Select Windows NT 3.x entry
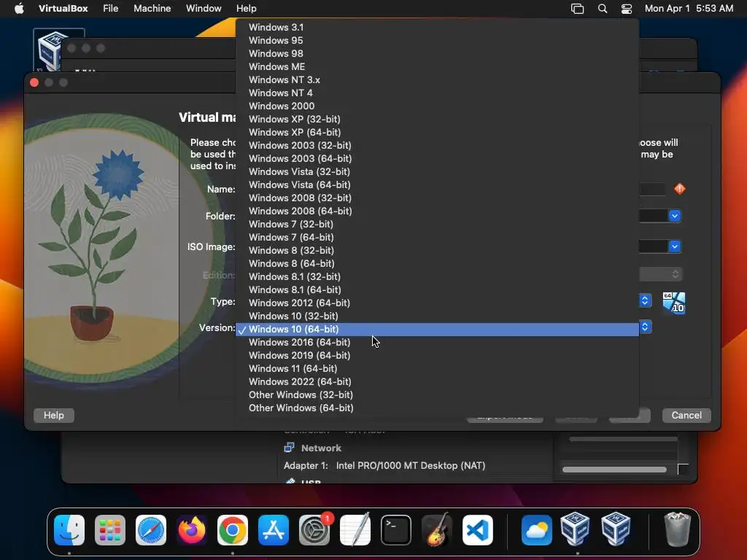 coord(437,79)
